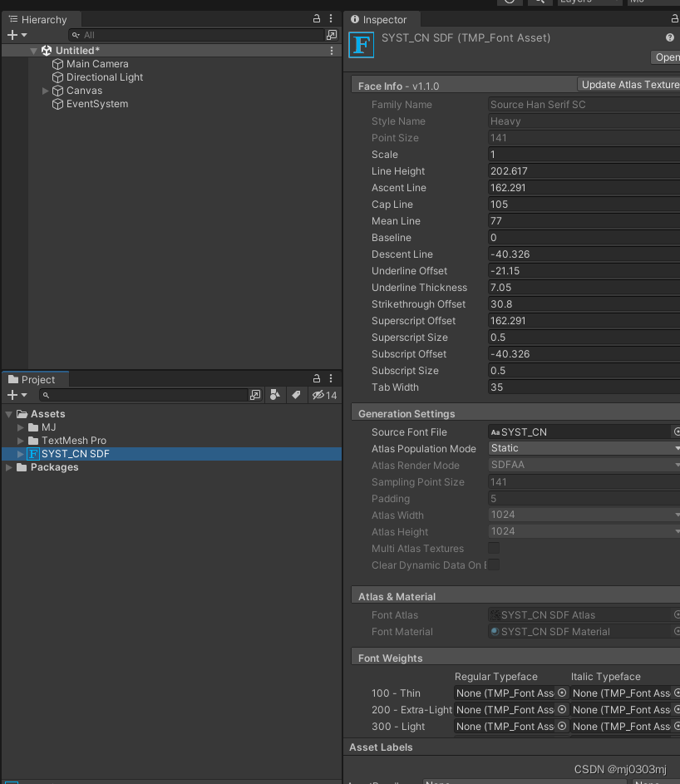Open the search-by-type filter in Project toolbar
The height and width of the screenshot is (784, 680).
pyautogui.click(x=275, y=395)
